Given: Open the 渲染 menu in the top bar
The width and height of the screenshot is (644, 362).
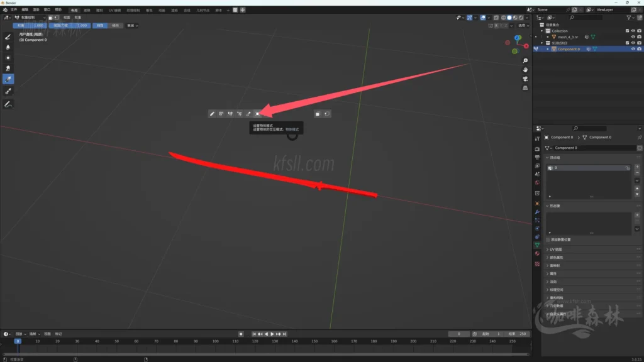Looking at the screenshot, I should [35, 9].
